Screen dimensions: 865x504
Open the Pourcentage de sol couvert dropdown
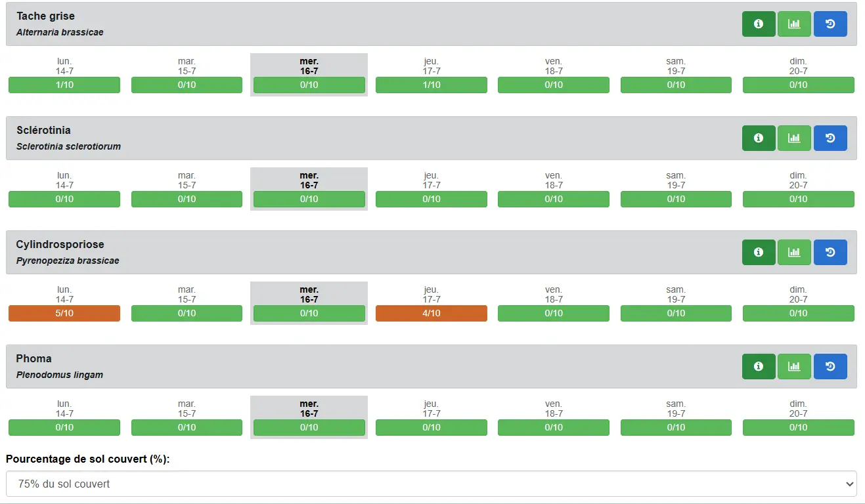(431, 484)
